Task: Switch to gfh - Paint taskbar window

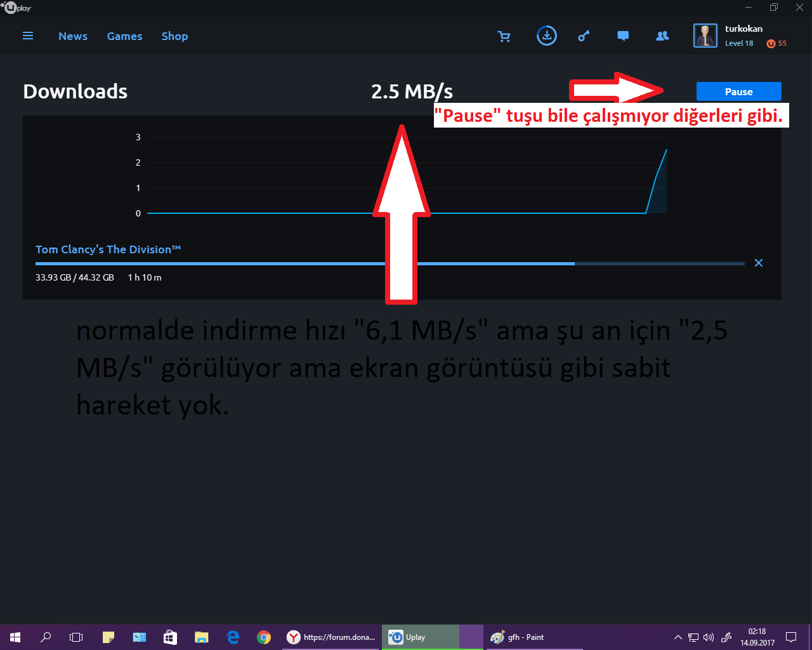Action: (x=526, y=637)
